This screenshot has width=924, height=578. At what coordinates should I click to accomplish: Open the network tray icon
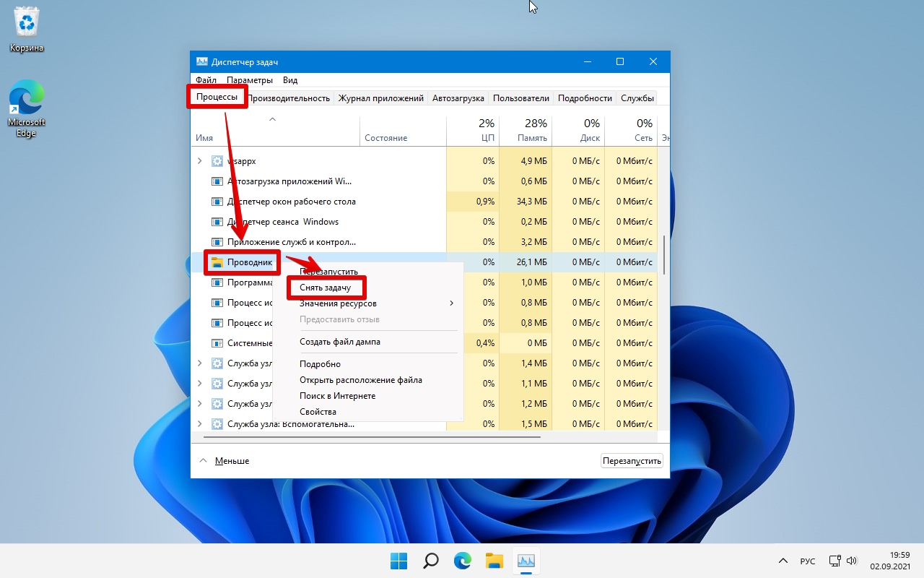click(834, 561)
